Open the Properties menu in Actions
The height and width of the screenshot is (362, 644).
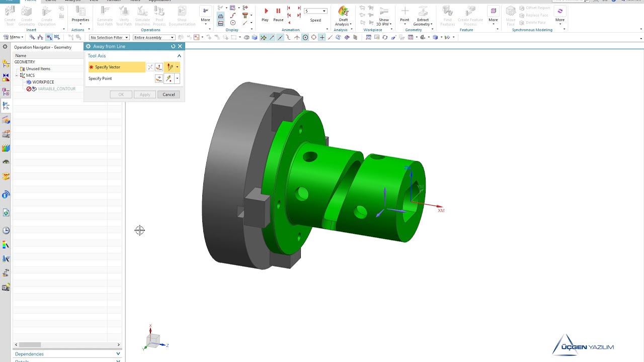pyautogui.click(x=80, y=15)
